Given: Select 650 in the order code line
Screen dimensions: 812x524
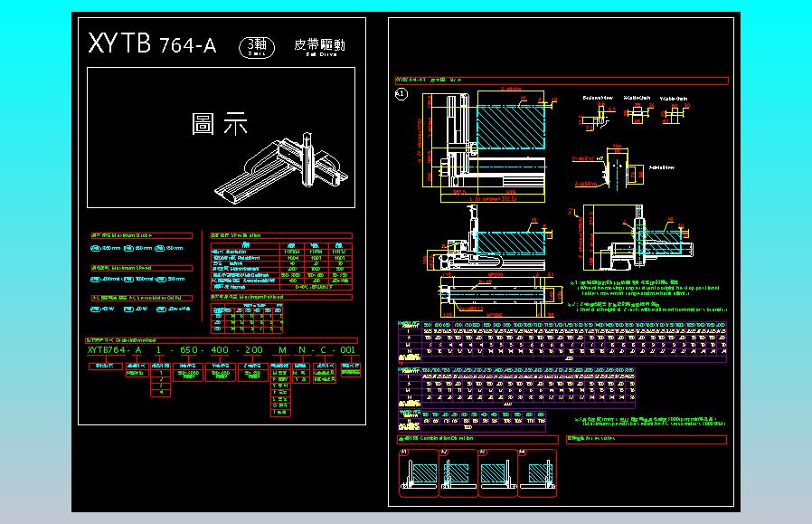Looking at the screenshot, I should tap(188, 350).
